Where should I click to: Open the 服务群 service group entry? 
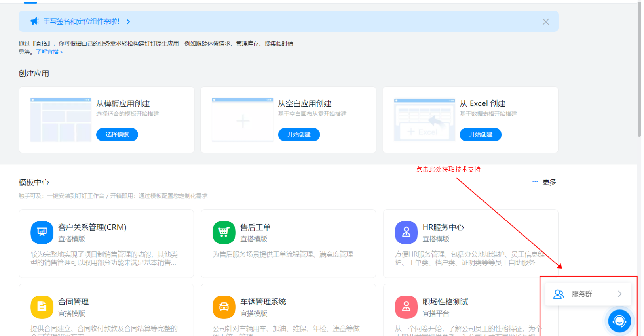tap(588, 294)
